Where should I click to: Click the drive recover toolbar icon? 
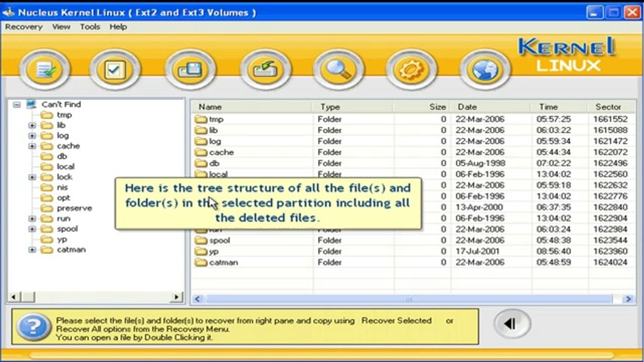tap(265, 70)
